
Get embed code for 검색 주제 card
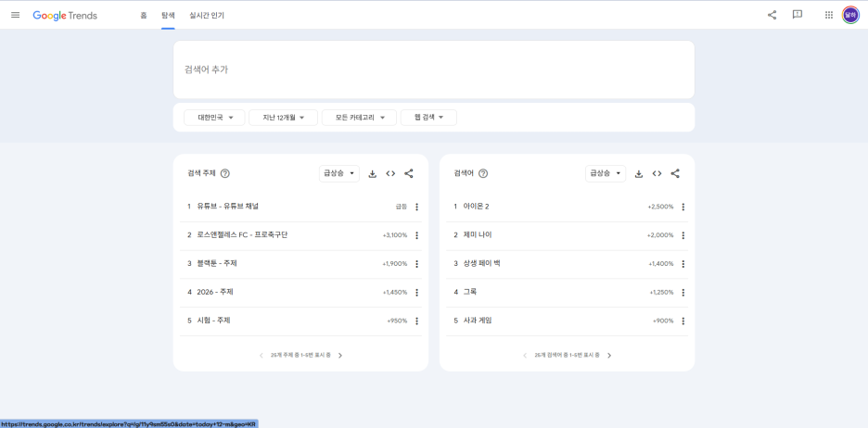[x=390, y=173]
